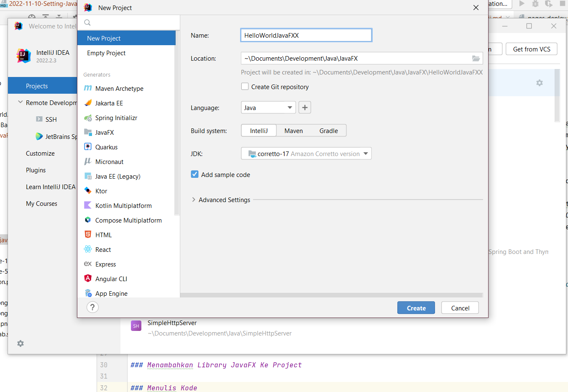Open the help question mark button
Viewport: 568px width, 392px height.
tap(92, 307)
